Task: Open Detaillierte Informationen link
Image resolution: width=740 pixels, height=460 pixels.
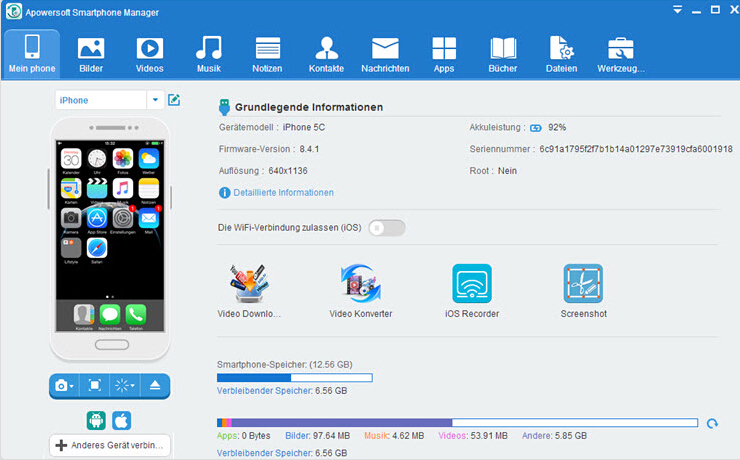Action: 283,192
